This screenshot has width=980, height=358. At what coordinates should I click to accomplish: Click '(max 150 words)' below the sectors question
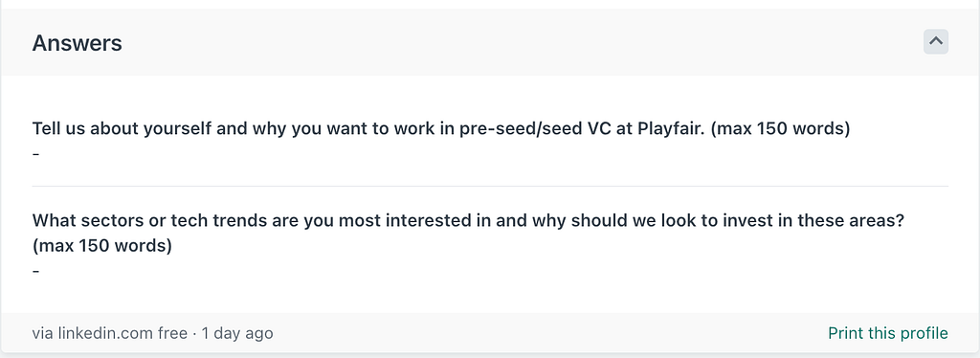101,246
